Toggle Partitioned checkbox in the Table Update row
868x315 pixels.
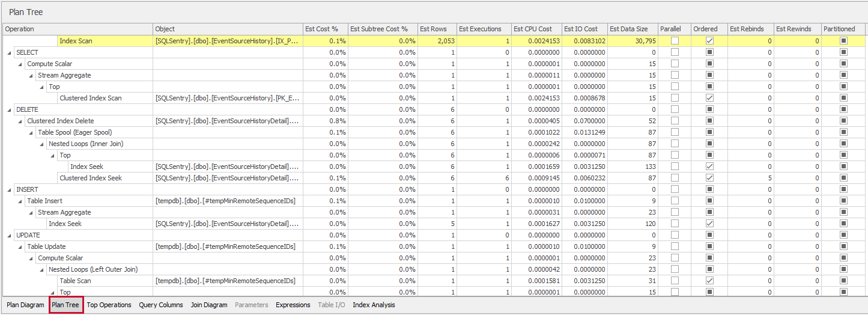pyautogui.click(x=843, y=246)
